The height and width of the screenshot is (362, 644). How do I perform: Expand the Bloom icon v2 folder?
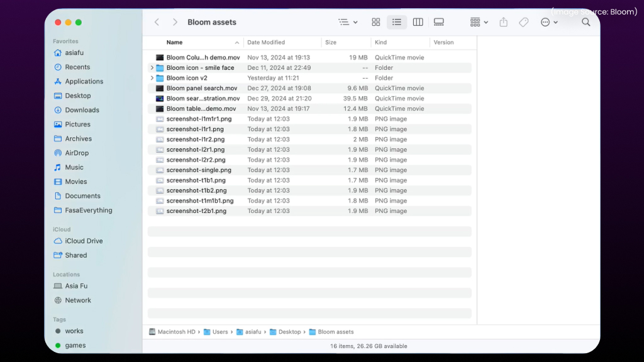click(152, 78)
